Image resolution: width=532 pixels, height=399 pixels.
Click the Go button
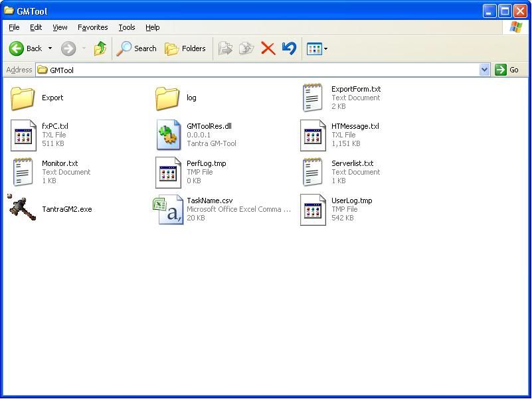click(507, 70)
